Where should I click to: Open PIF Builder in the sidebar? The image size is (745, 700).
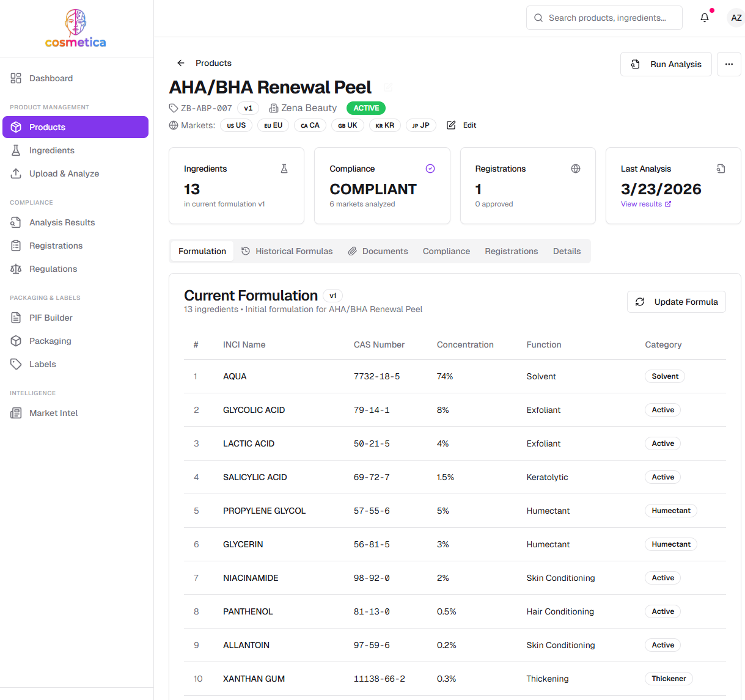point(51,318)
